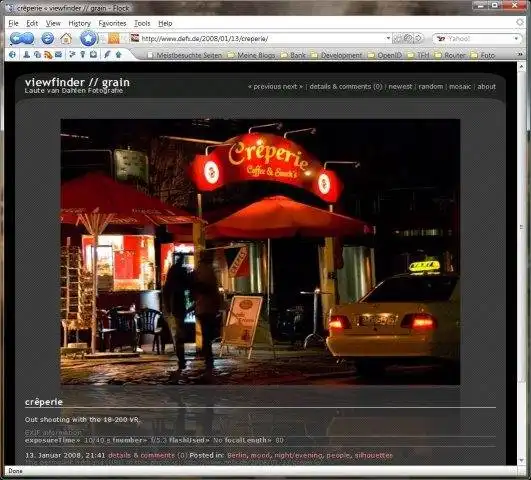Click the page scrollbar down arrow
The width and height of the screenshot is (531, 480).
(x=522, y=460)
